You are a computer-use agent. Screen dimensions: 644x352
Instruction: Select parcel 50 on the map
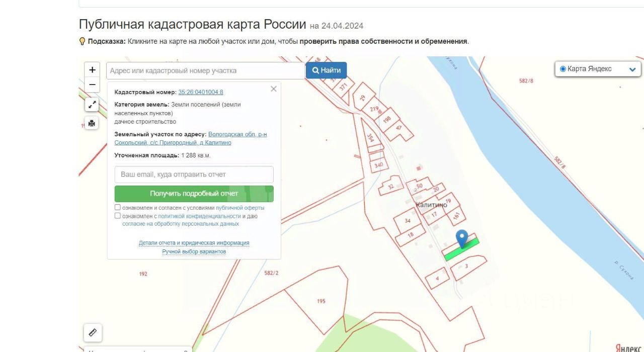tap(419, 186)
